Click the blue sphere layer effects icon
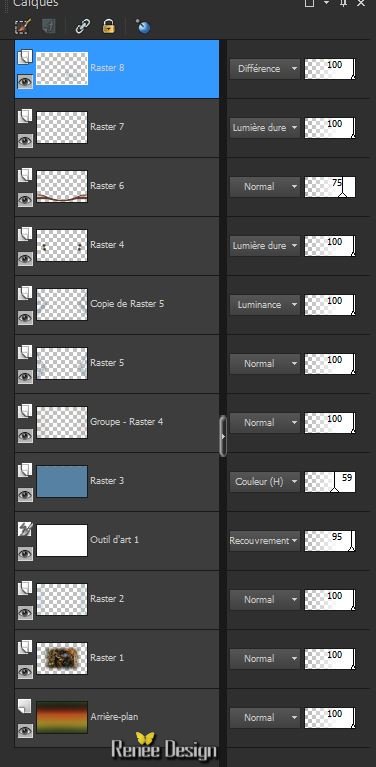 point(143,26)
